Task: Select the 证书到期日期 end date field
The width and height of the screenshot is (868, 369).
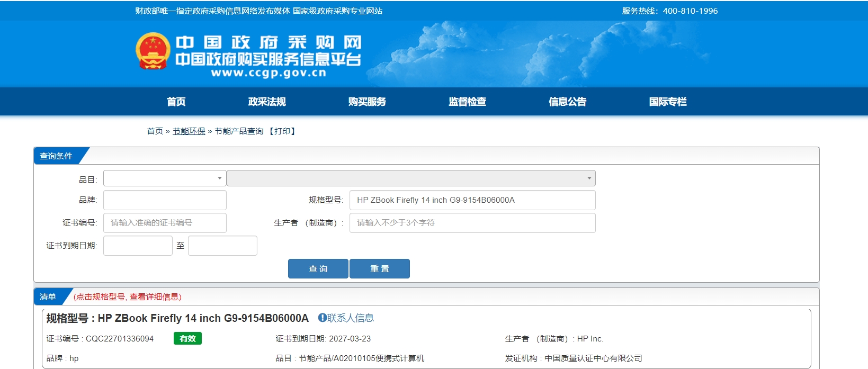Action: point(222,246)
